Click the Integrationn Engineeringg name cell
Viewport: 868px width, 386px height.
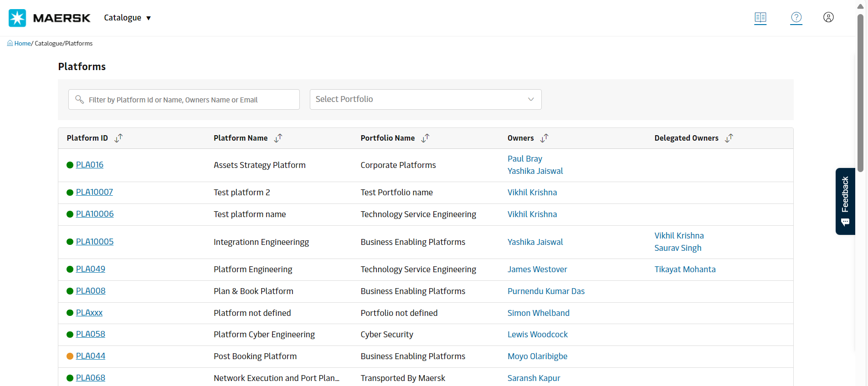tap(261, 242)
